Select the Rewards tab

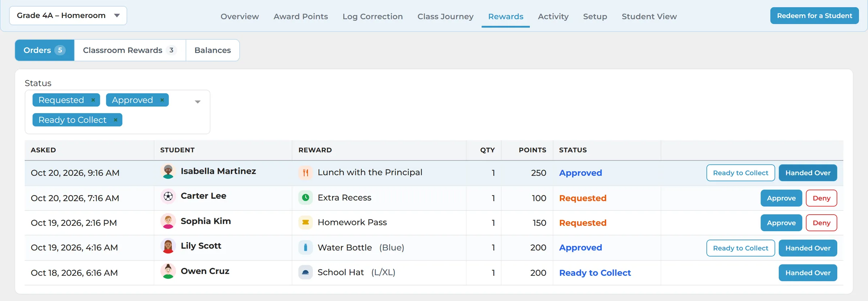click(x=506, y=17)
